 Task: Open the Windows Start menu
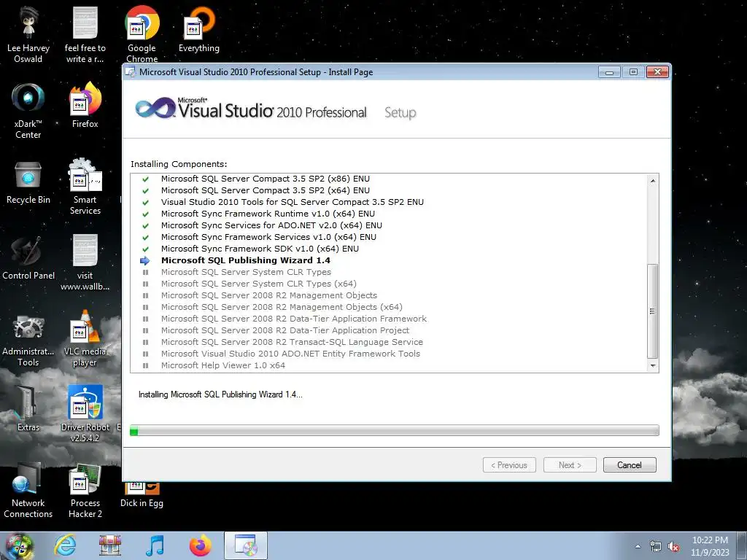(19, 545)
